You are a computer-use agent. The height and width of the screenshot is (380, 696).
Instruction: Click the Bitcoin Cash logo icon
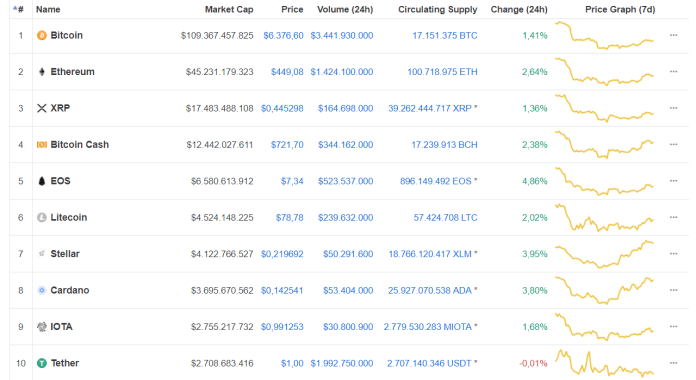click(x=42, y=145)
